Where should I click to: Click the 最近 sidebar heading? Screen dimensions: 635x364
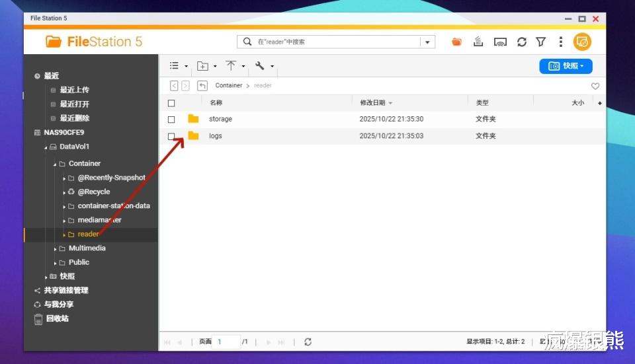[x=52, y=75]
